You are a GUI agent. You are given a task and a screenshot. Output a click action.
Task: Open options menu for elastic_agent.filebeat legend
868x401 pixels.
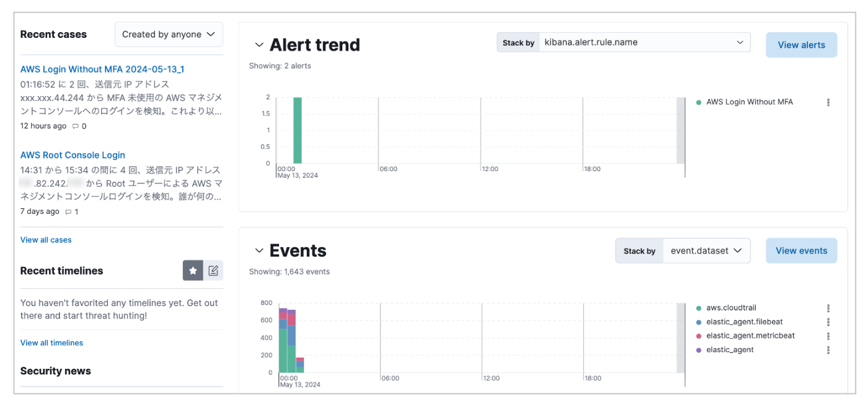828,322
